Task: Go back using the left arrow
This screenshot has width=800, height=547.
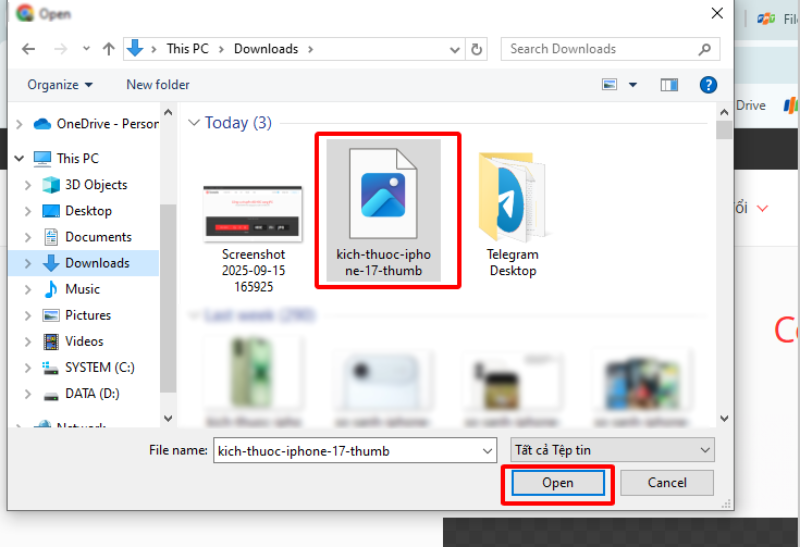Action: point(29,49)
